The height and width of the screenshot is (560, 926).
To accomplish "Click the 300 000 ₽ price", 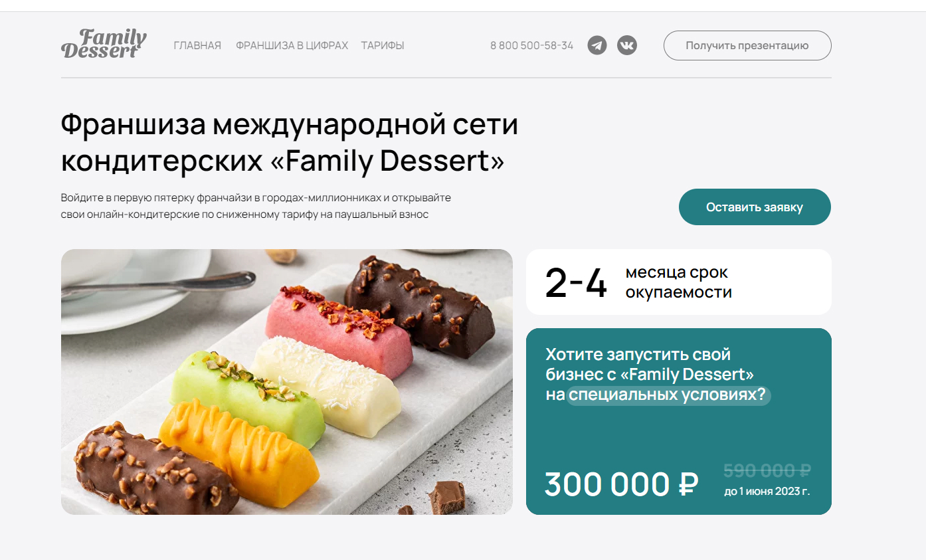I will 621,484.
